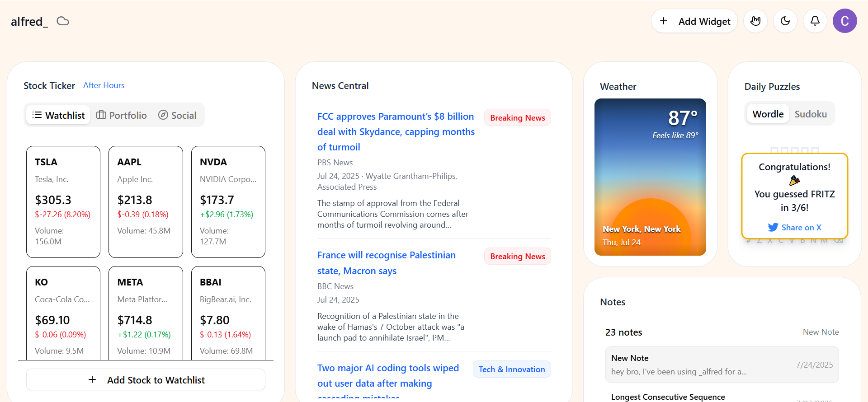868x402 pixels.
Task: Open notifications with the bell icon
Action: click(x=815, y=21)
